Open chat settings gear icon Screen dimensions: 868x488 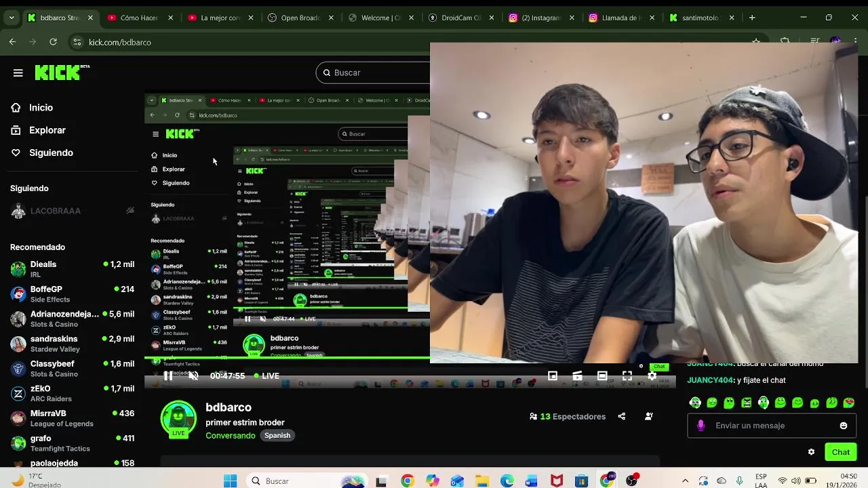pos(811,452)
